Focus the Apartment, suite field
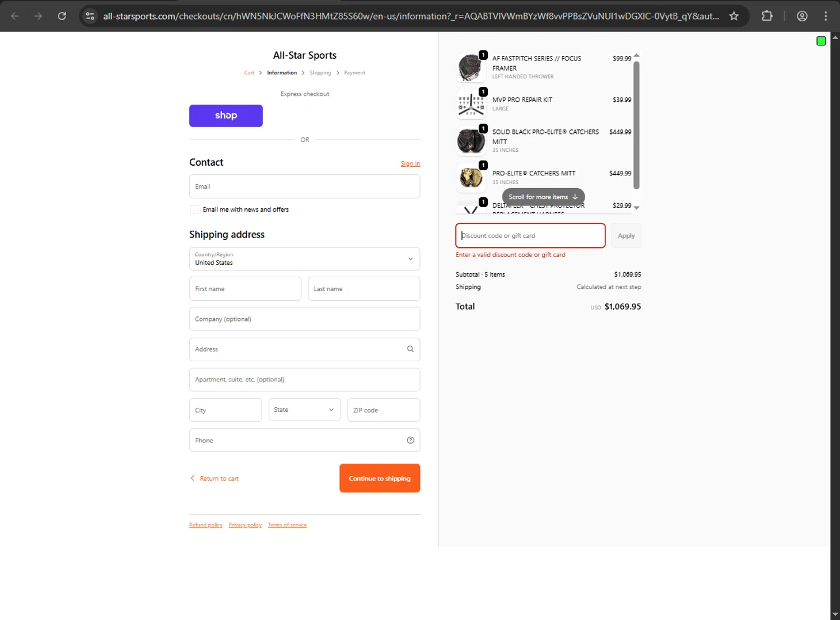The height and width of the screenshot is (620, 840). tap(305, 380)
